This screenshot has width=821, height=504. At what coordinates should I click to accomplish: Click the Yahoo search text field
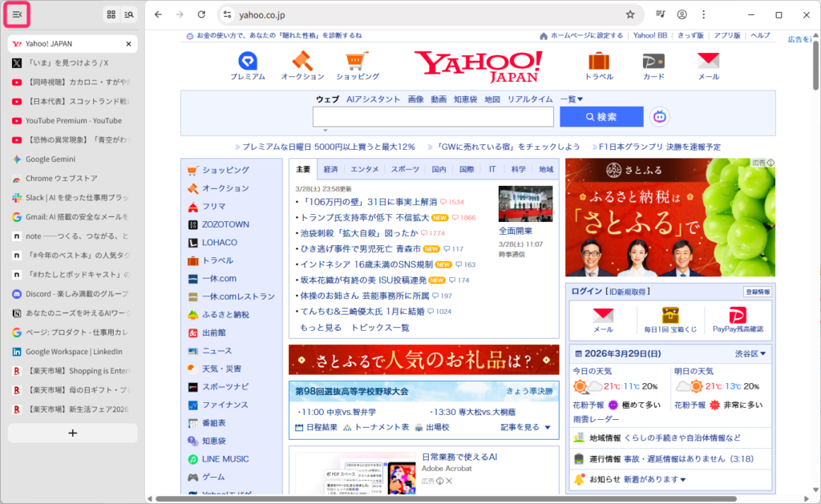[x=433, y=117]
